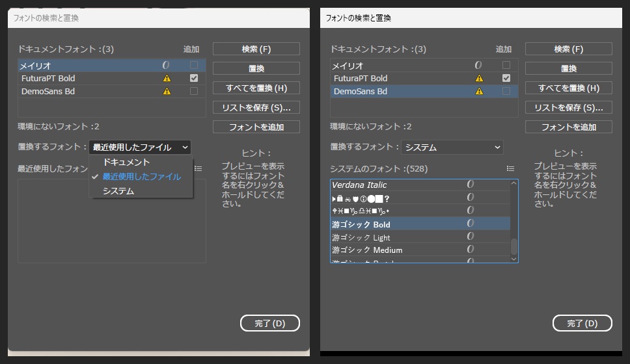The image size is (630, 364).
Task: Select FuturaPT Bold row in right dialog
Action: (424, 78)
